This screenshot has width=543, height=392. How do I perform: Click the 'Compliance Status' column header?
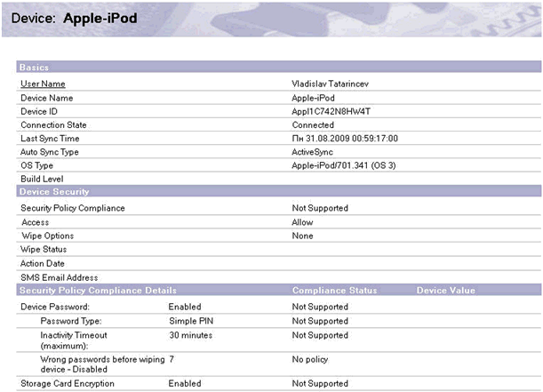334,290
